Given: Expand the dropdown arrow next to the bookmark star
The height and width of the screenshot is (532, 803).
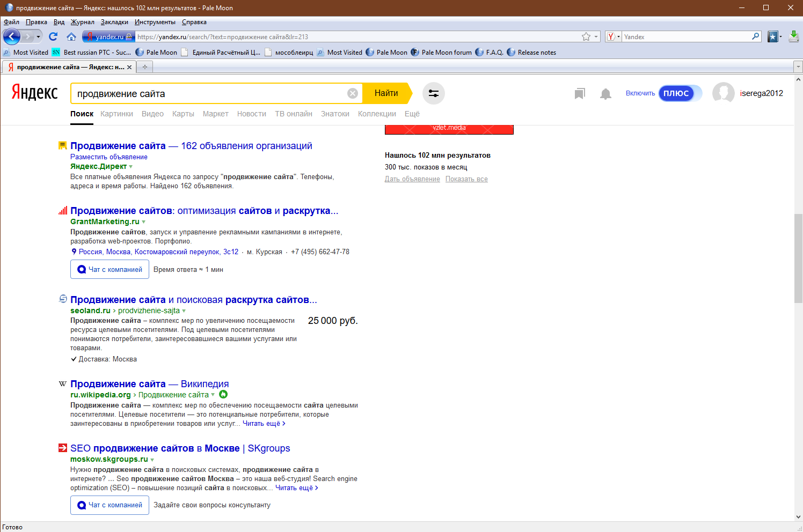Looking at the screenshot, I should 596,37.
